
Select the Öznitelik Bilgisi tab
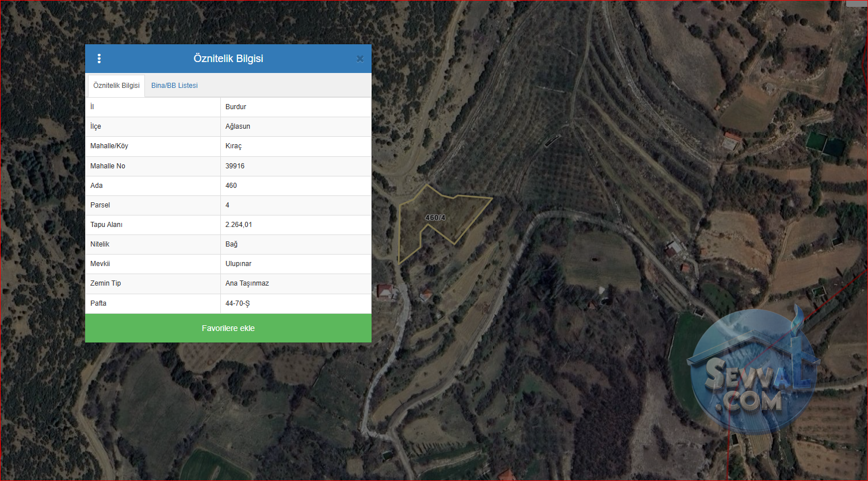coord(116,86)
